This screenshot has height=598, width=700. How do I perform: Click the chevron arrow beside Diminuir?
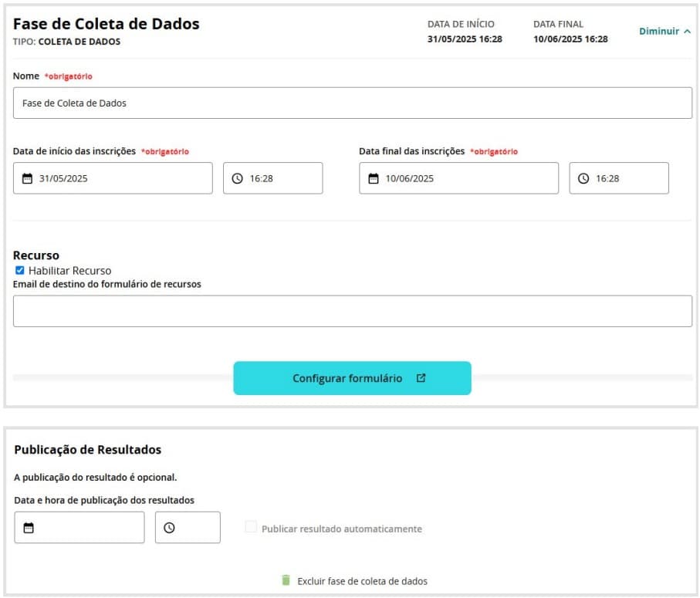[688, 32]
